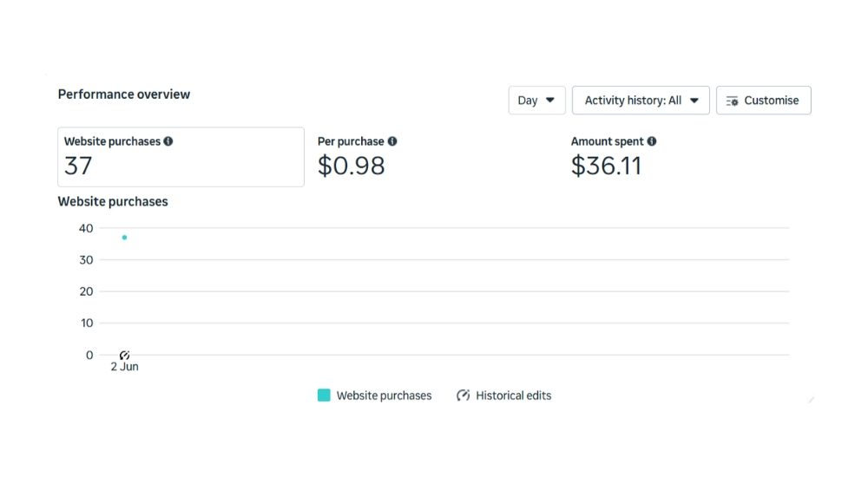868x477 pixels.
Task: Click the info icon beside Website purchases metric
Action: 168,141
